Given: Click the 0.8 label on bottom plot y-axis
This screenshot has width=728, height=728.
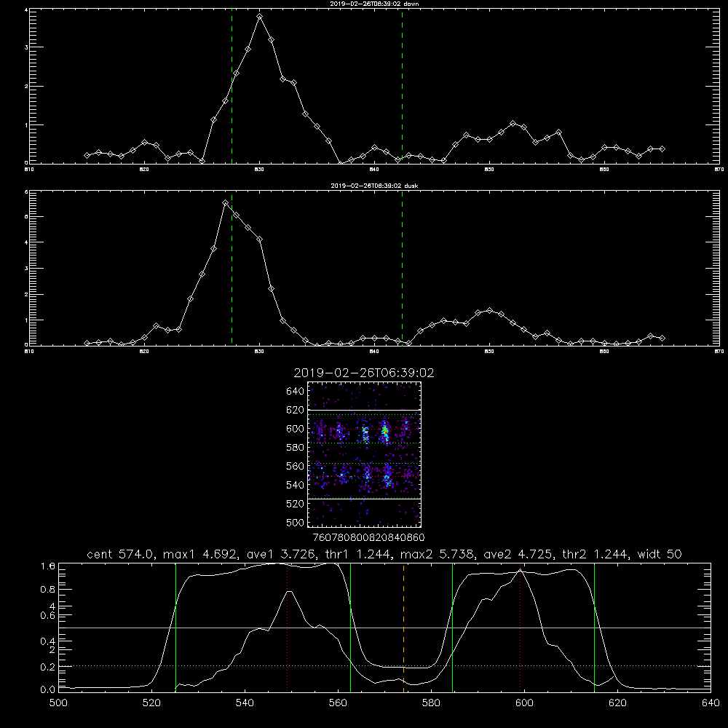Looking at the screenshot, I should (x=48, y=589).
